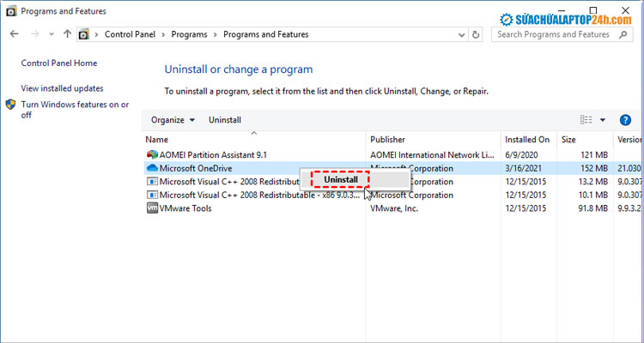
Task: Click the OneDrive cloud icon
Action: point(152,168)
